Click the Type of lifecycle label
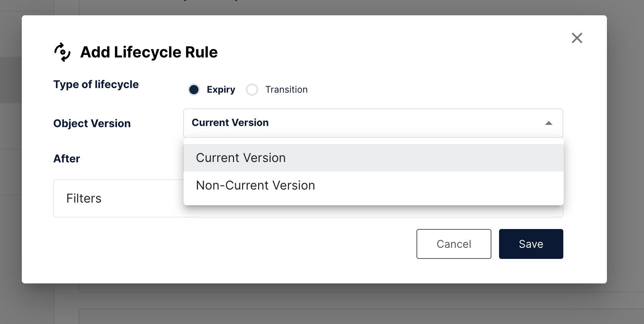This screenshot has width=644, height=324. tap(96, 85)
